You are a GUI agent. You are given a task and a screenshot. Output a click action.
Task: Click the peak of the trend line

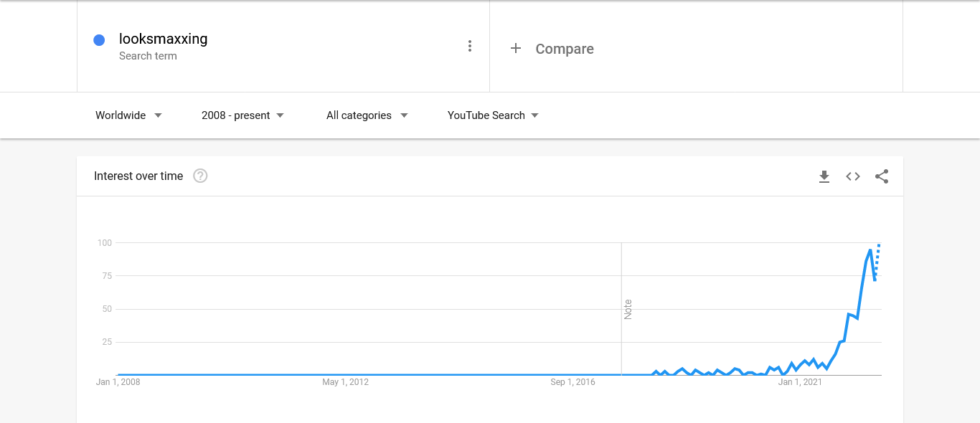(870, 250)
